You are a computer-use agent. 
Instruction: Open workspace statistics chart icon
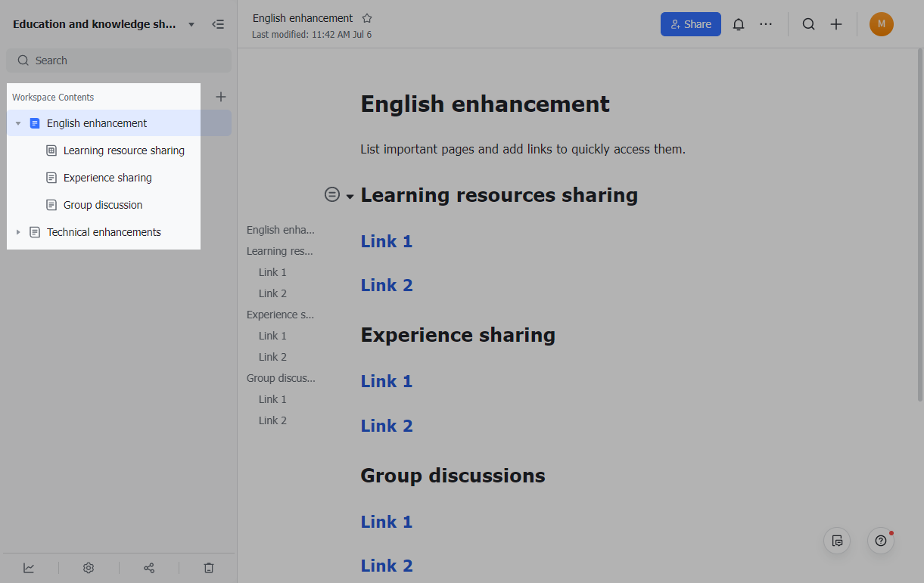click(29, 568)
